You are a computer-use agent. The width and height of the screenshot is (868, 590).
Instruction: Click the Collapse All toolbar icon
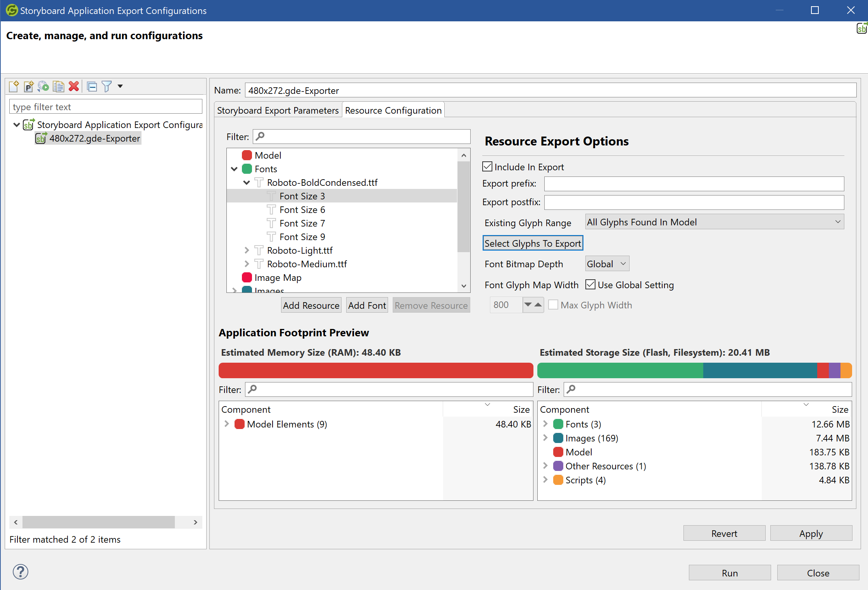92,86
